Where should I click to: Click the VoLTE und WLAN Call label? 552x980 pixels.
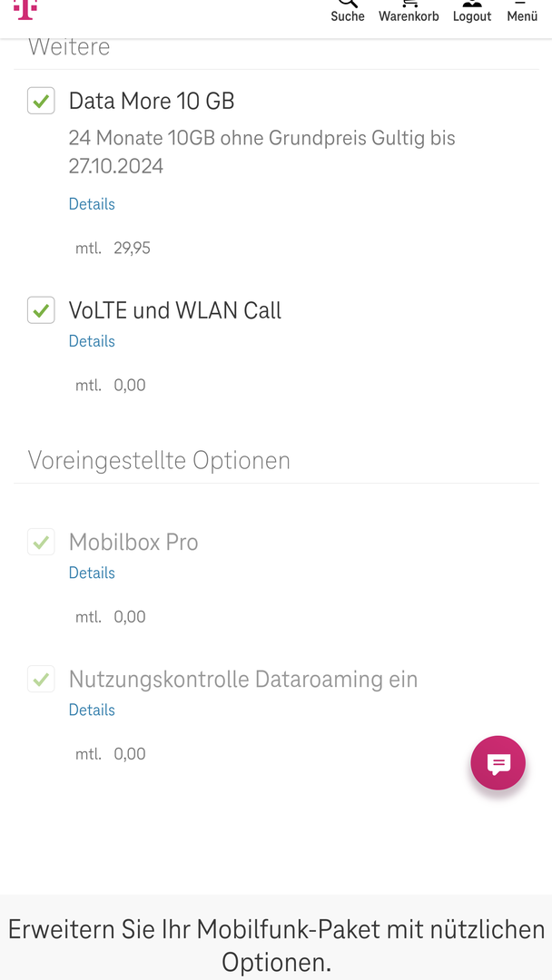175,310
